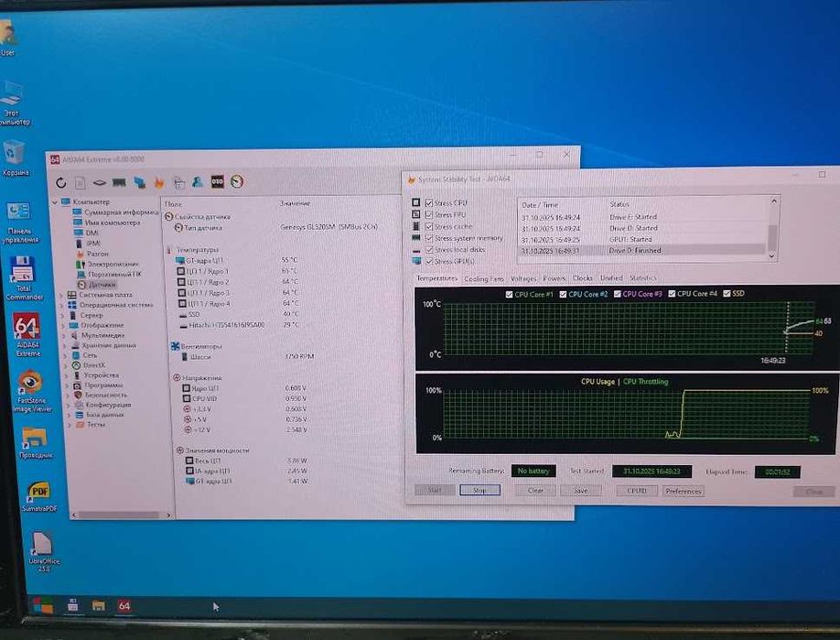This screenshot has height=640, width=840.
Task: Switch to the Voltages tab
Action: (523, 278)
